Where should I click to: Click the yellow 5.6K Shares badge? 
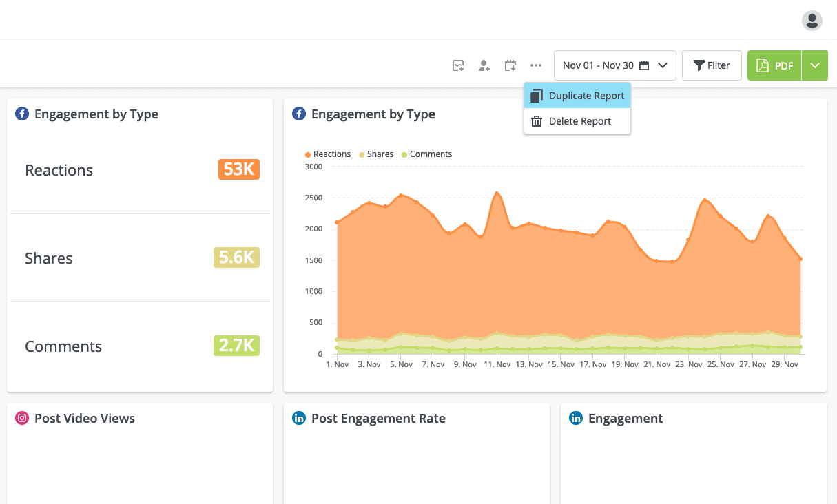pos(236,258)
